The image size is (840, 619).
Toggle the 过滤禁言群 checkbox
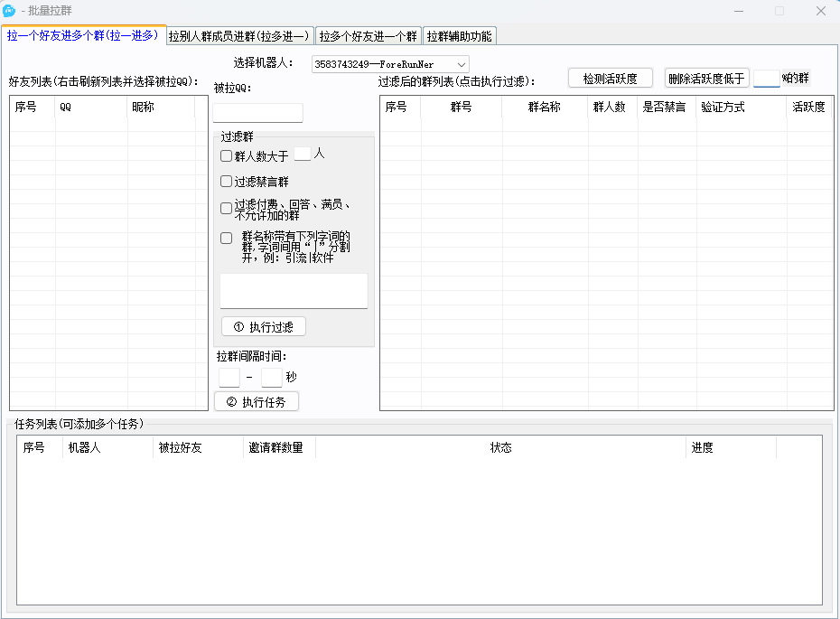click(x=227, y=182)
